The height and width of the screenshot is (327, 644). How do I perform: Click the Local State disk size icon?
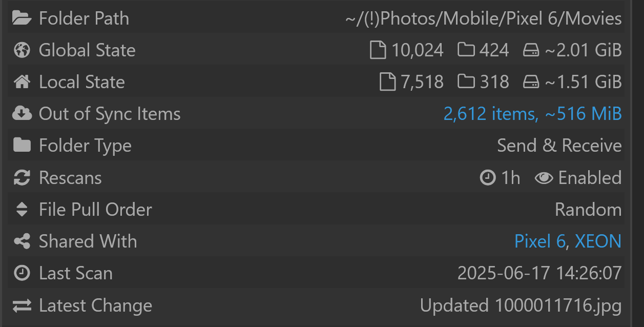tap(531, 82)
